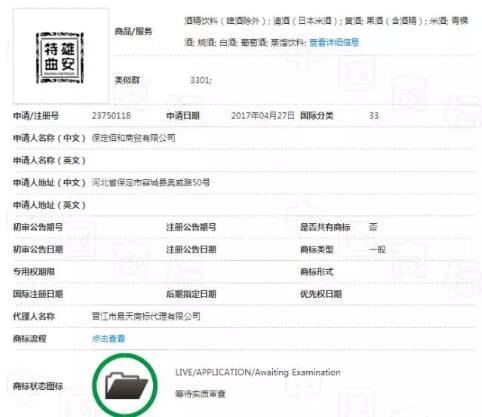Click the similar group value 3301;
Image resolution: width=482 pixels, height=417 pixels.
pos(201,80)
